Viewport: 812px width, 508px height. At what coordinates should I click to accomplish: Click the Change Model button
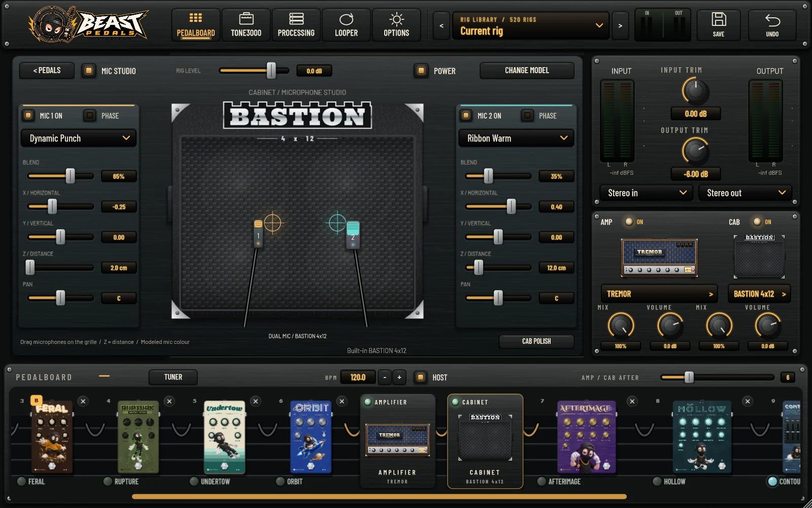(x=527, y=71)
